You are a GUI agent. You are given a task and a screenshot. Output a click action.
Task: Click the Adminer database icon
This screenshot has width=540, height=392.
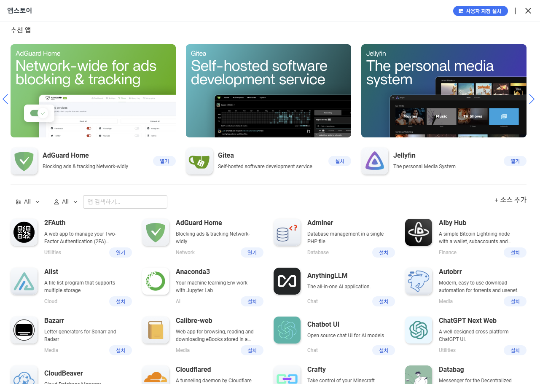[x=287, y=232]
